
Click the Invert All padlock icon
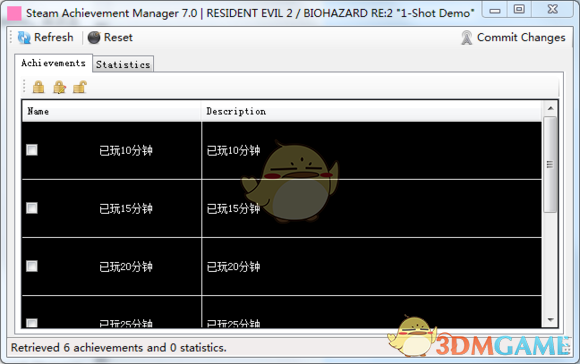point(59,87)
